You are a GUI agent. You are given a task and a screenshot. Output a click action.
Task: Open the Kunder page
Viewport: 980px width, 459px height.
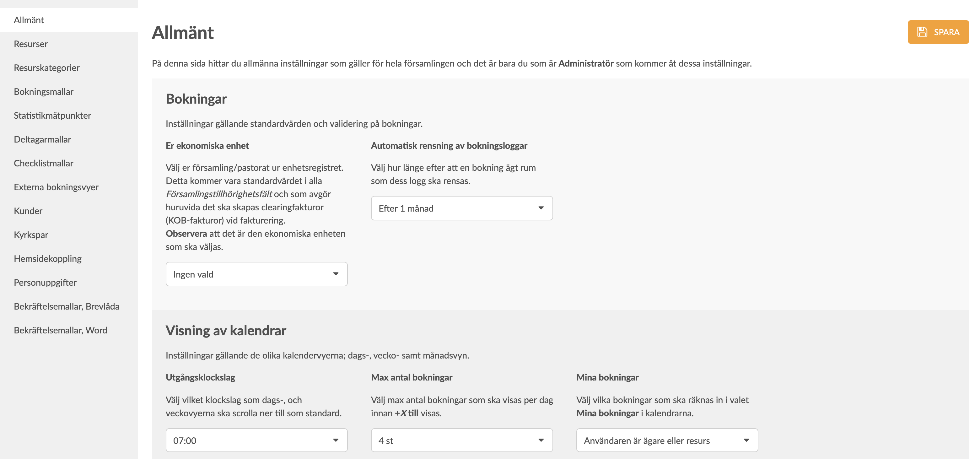28,211
